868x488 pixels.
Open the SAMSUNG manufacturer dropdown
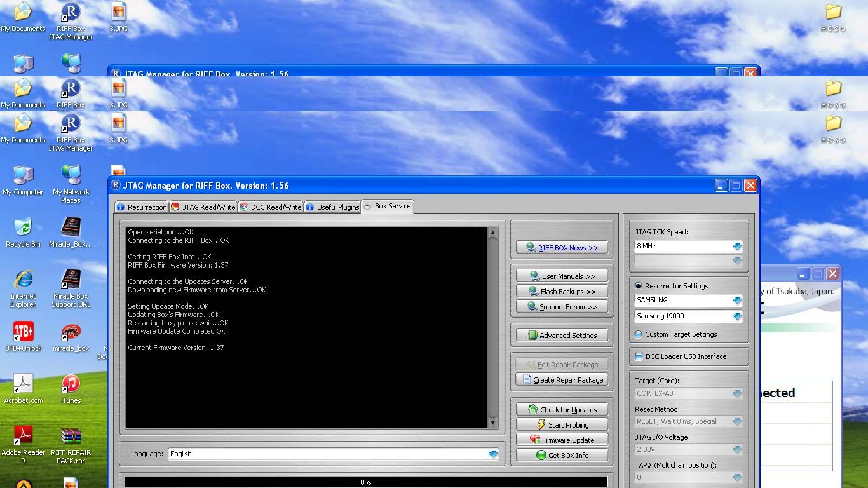(689, 300)
